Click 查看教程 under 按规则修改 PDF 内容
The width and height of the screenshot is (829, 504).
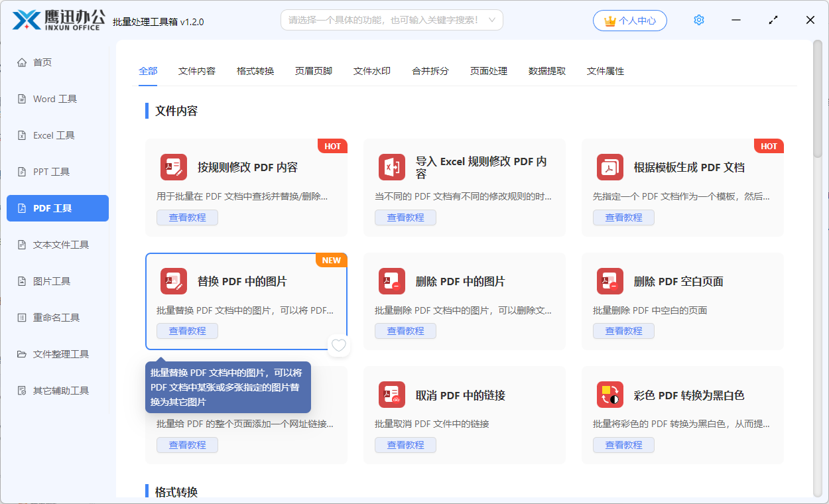click(x=187, y=217)
